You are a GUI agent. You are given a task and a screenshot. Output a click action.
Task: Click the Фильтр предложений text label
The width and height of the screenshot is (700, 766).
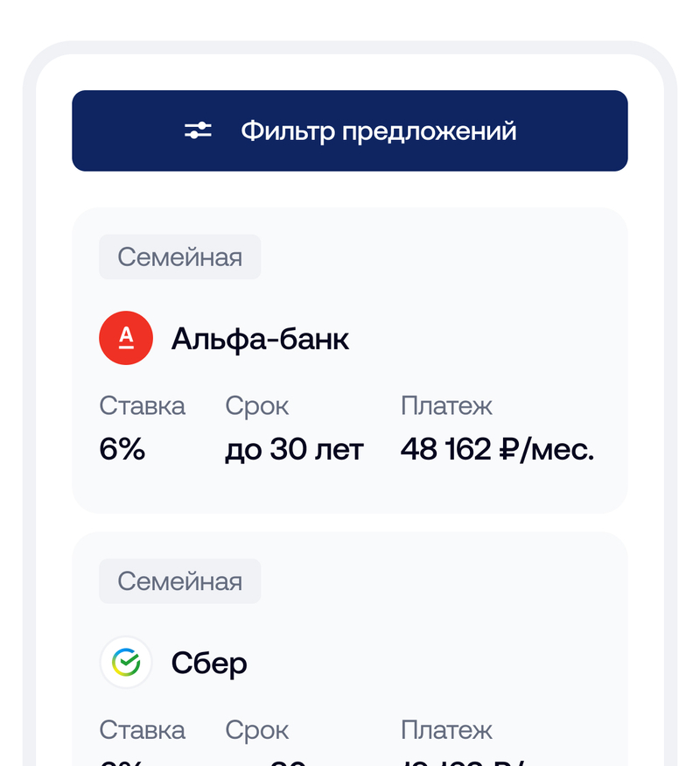379,131
